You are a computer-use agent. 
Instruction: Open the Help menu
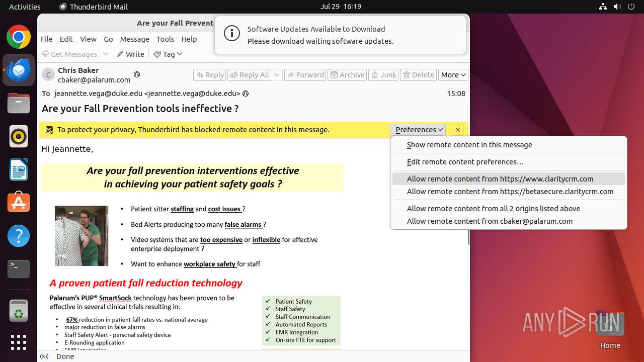[189, 39]
